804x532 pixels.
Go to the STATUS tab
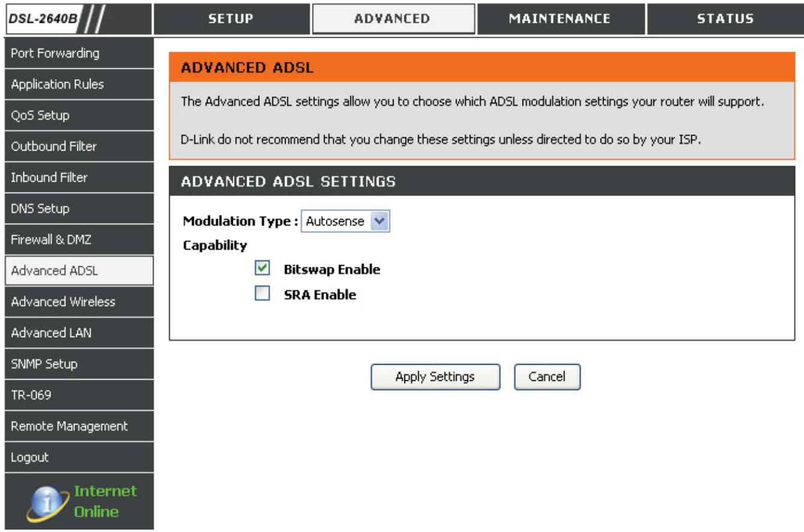(725, 18)
